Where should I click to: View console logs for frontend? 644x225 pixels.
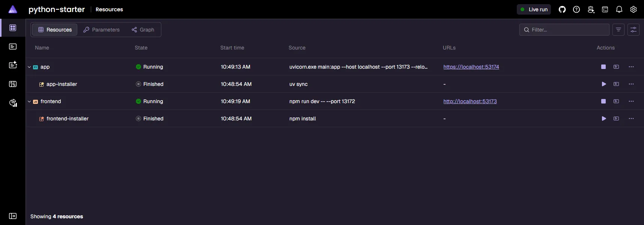point(616,101)
